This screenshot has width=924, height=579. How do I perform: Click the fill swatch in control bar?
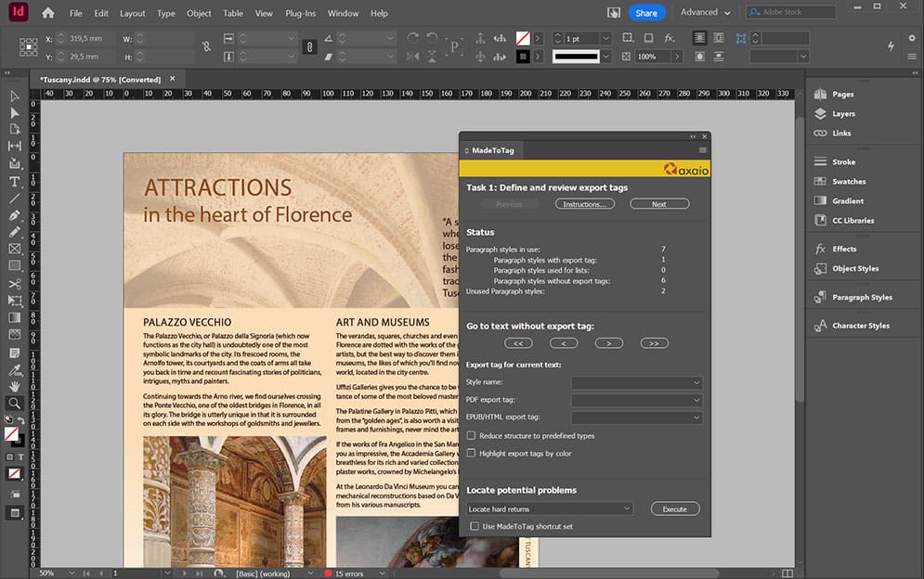click(x=522, y=38)
